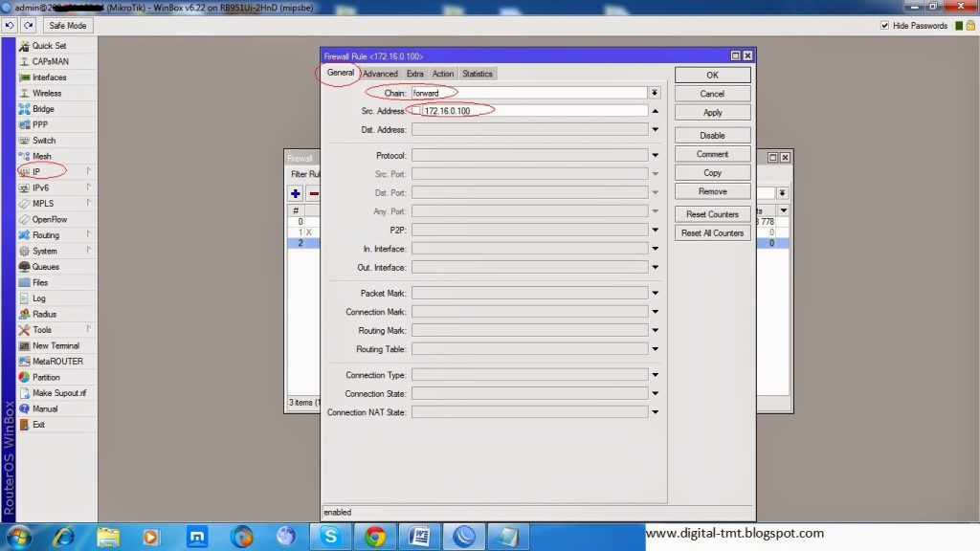Open the MetaROUTER sidebar entry
Image resolution: width=980 pixels, height=551 pixels.
coord(56,361)
